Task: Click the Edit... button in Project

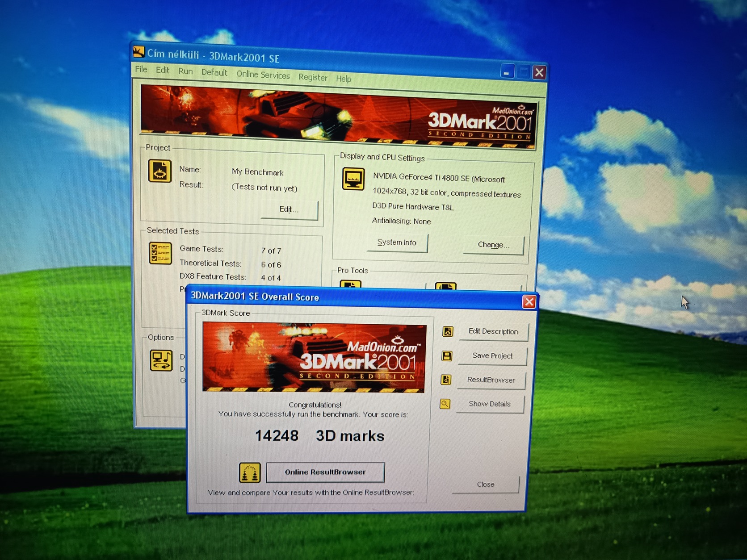Action: coord(289,209)
